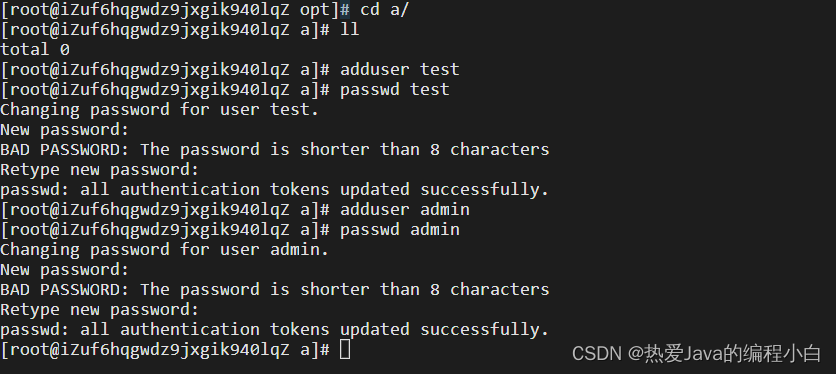This screenshot has height=374, width=836.
Task: Click the first 'Retype new password:' prompt
Action: [100, 170]
